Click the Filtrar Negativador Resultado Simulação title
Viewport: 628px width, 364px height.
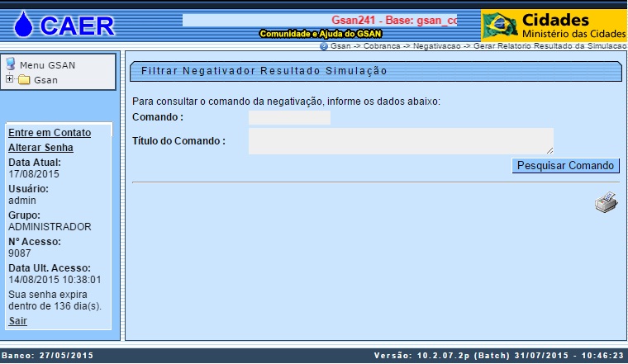(x=264, y=71)
